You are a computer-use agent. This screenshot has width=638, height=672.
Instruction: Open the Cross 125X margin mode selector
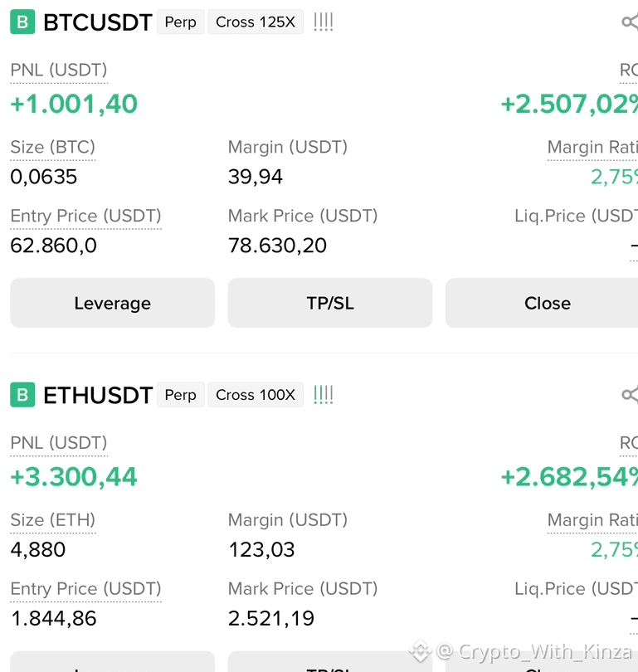256,22
